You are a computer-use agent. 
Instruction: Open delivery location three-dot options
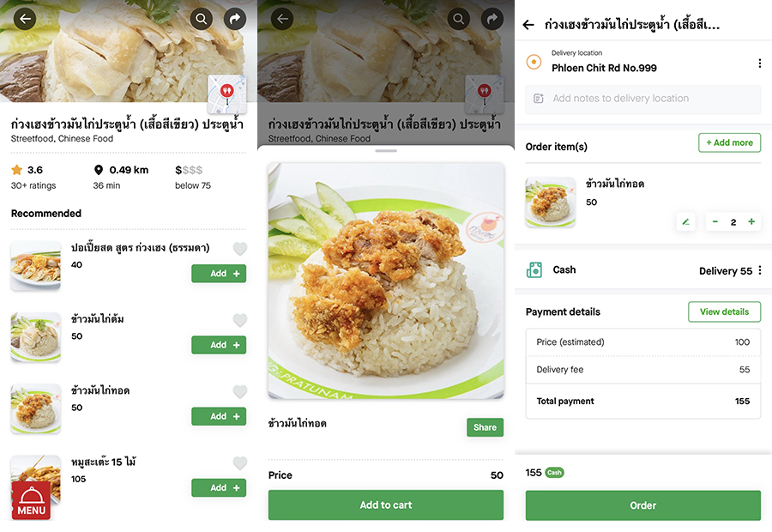tap(760, 63)
